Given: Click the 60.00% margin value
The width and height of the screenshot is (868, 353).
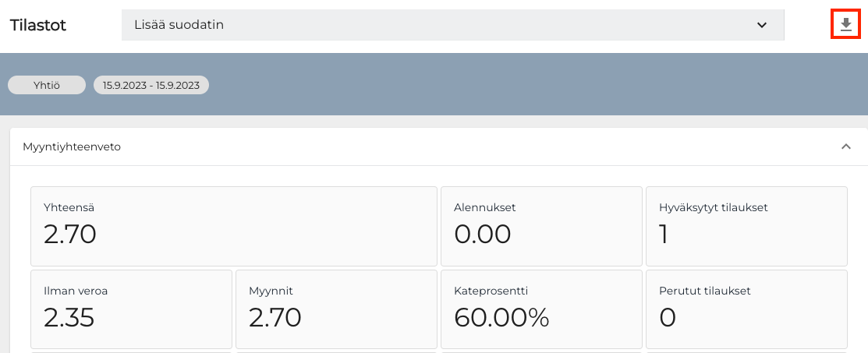Looking at the screenshot, I should click(x=501, y=317).
